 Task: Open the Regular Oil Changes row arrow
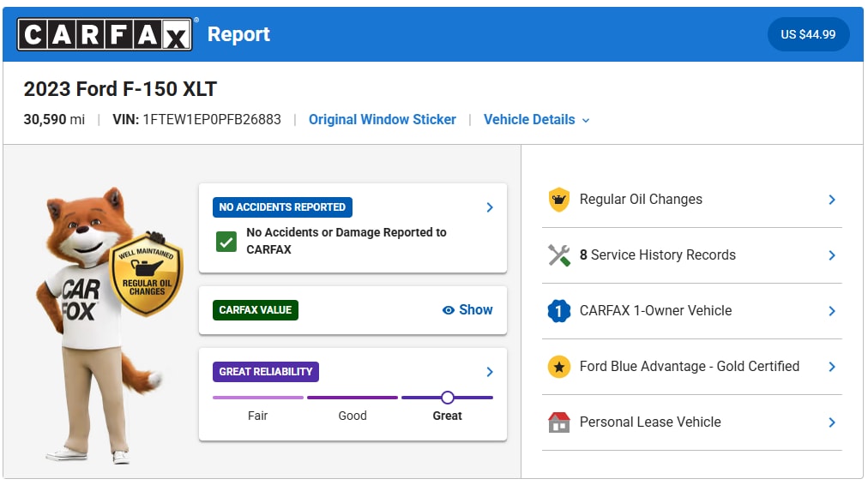pos(831,200)
